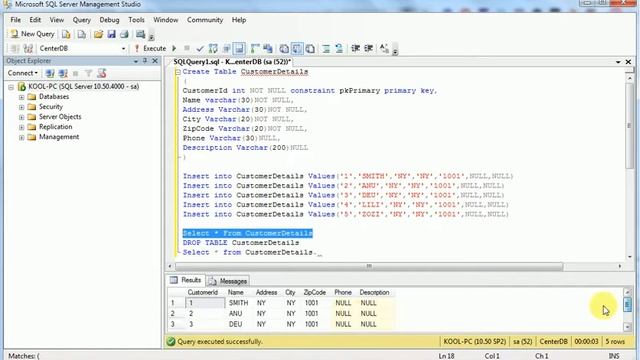The width and height of the screenshot is (640, 360).
Task: Click the ZipCode column header
Action: (x=314, y=293)
